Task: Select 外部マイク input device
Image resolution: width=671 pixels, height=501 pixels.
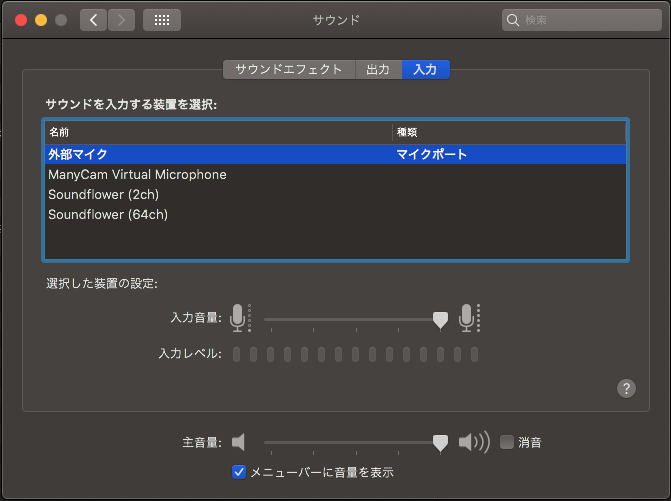Action: pos(78,155)
